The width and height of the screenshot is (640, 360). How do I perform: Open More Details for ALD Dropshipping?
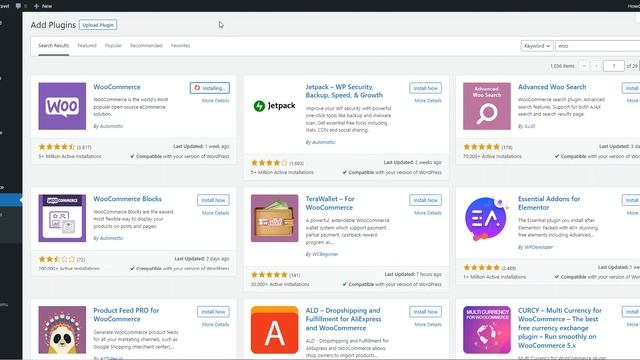pos(428,324)
